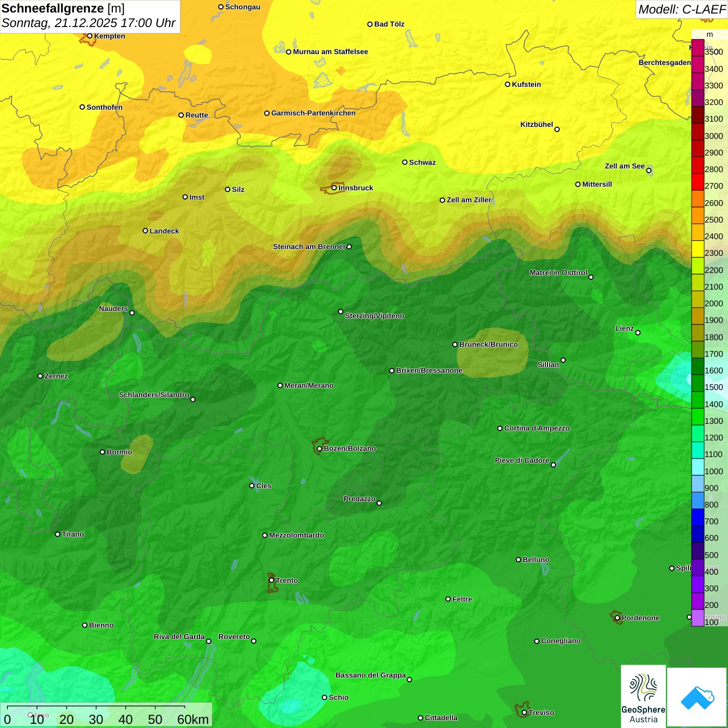Image resolution: width=728 pixels, height=728 pixels.
Task: Click the Trento city marker
Action: pyautogui.click(x=271, y=580)
